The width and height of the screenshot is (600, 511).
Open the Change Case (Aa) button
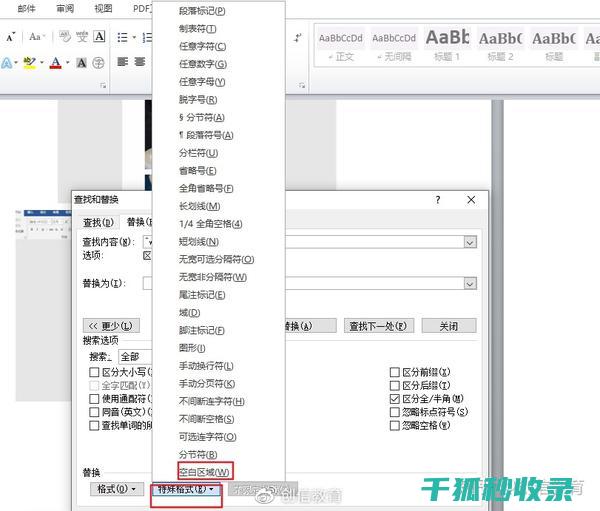(x=37, y=37)
